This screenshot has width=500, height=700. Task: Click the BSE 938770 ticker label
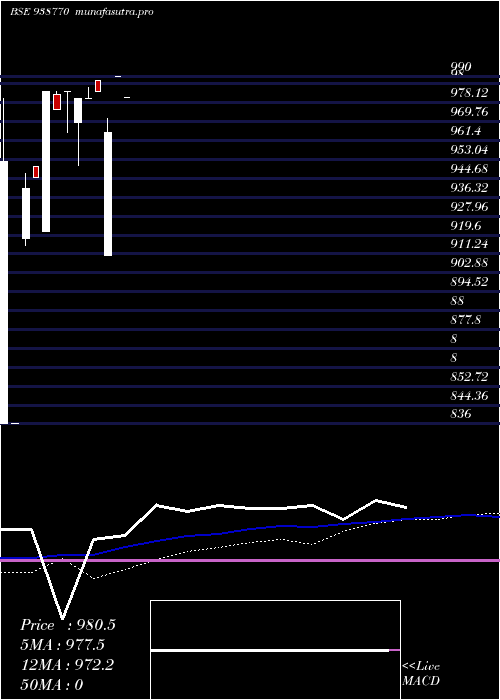39,12
